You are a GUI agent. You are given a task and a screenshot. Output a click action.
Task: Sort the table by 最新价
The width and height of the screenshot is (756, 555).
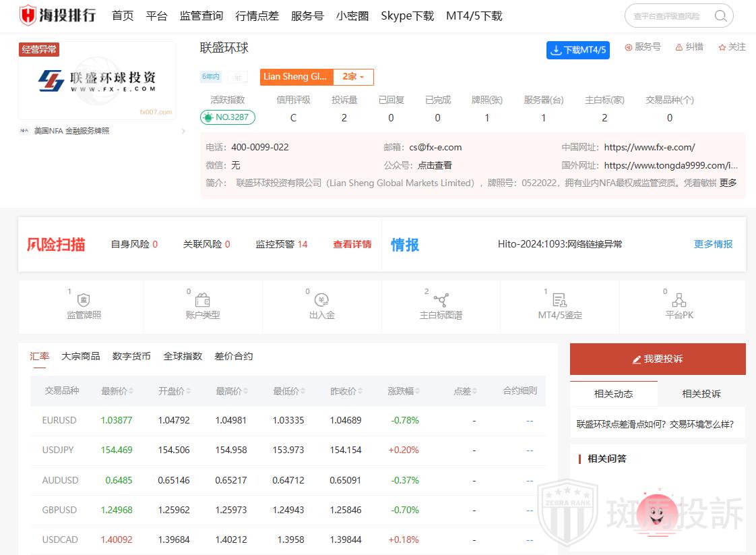(117, 391)
